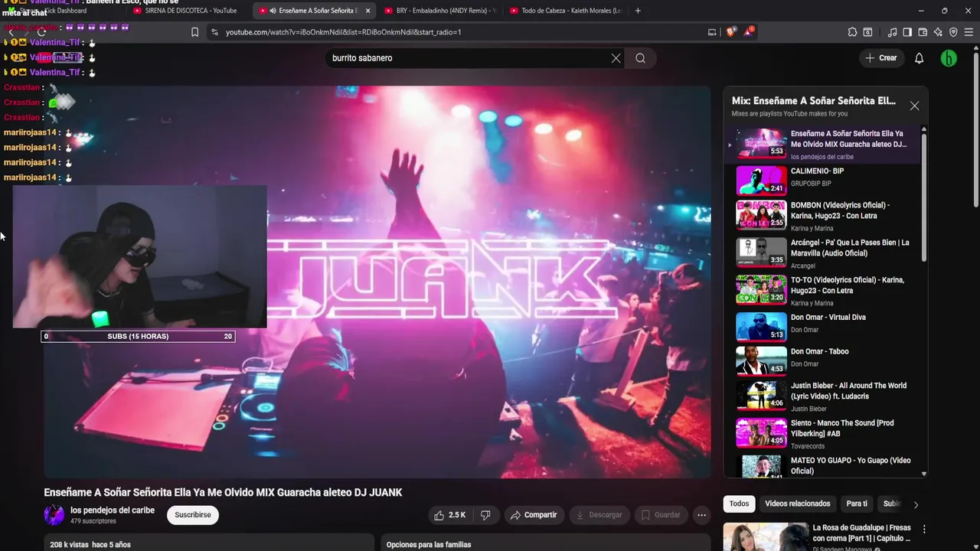Click the Mix playlist scrollbar
This screenshot has height=551, width=980.
(x=923, y=197)
